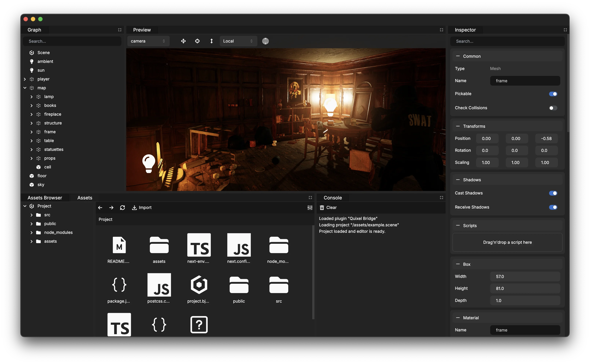590x364 pixels.
Task: Collapse the Transforms section
Action: click(458, 126)
